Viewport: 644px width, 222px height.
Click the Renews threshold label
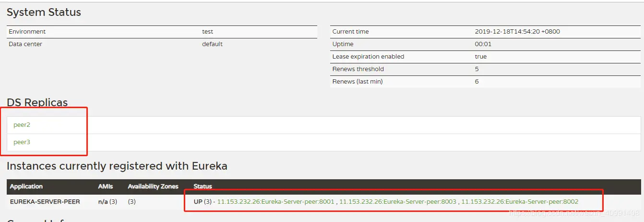(x=358, y=69)
